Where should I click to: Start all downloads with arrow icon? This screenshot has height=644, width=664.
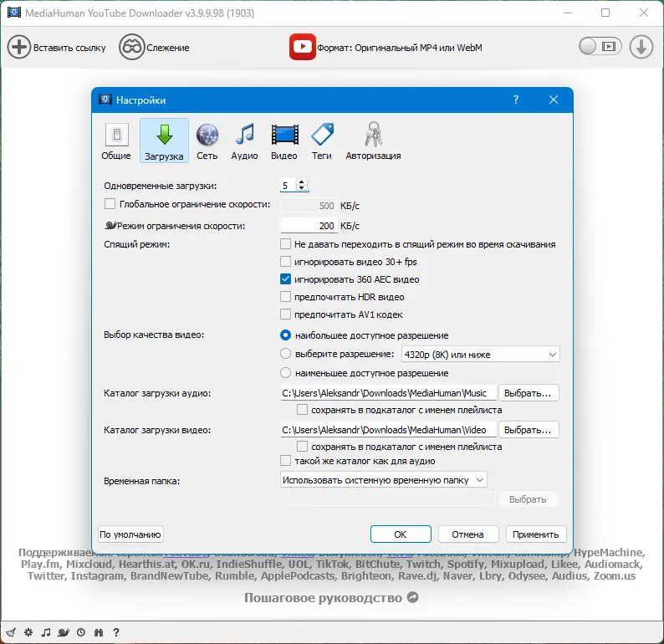click(x=641, y=47)
